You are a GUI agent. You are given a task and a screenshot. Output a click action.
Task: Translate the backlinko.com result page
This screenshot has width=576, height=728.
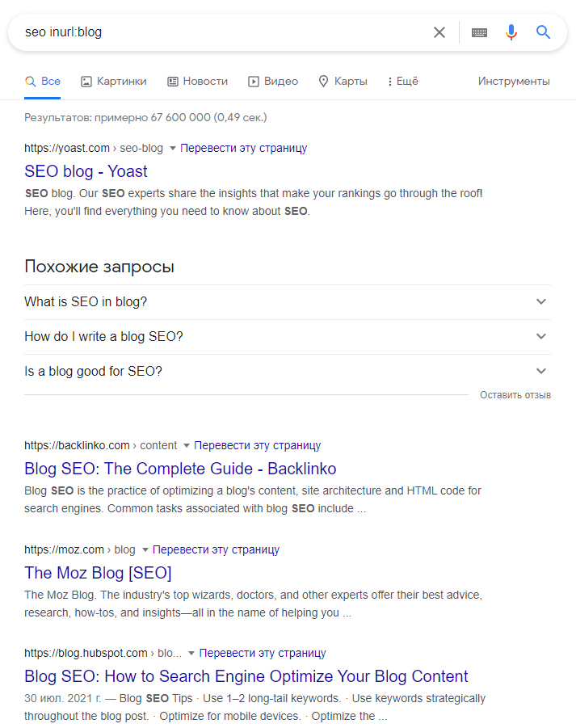(258, 445)
